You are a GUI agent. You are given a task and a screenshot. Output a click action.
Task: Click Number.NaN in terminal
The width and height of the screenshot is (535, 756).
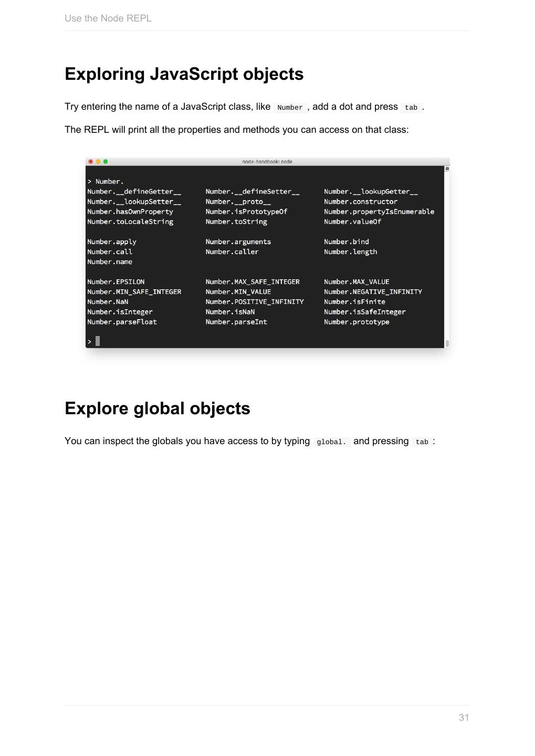pos(108,302)
